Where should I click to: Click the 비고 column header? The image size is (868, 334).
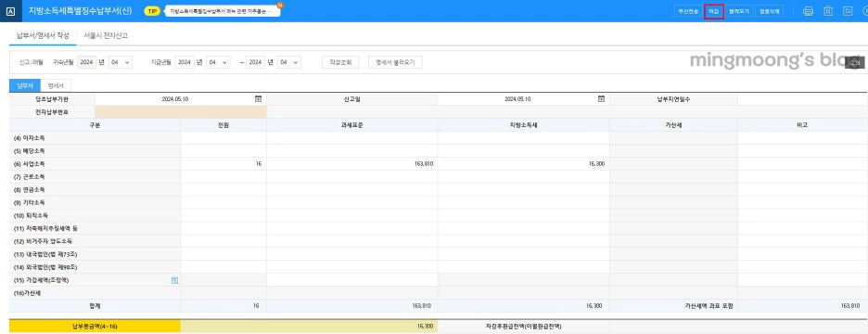tap(802, 125)
